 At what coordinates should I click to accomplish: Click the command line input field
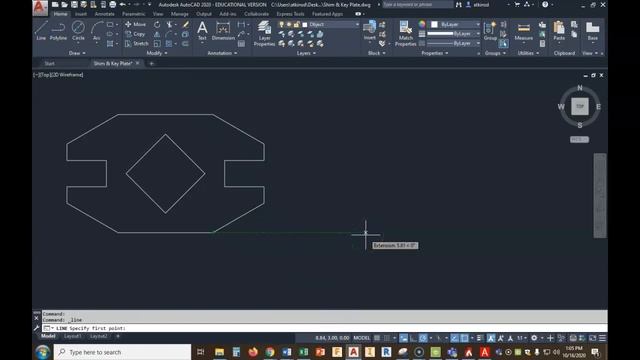click(x=324, y=328)
